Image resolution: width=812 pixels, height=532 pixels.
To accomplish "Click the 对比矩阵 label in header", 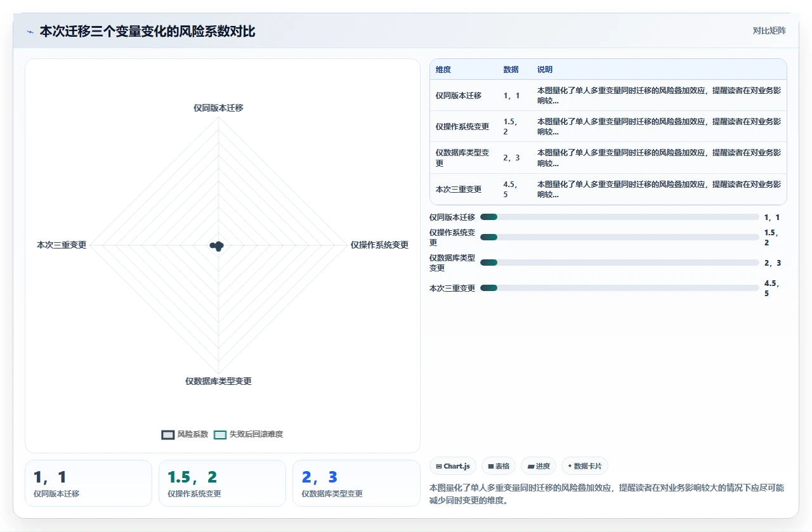I will (x=769, y=30).
